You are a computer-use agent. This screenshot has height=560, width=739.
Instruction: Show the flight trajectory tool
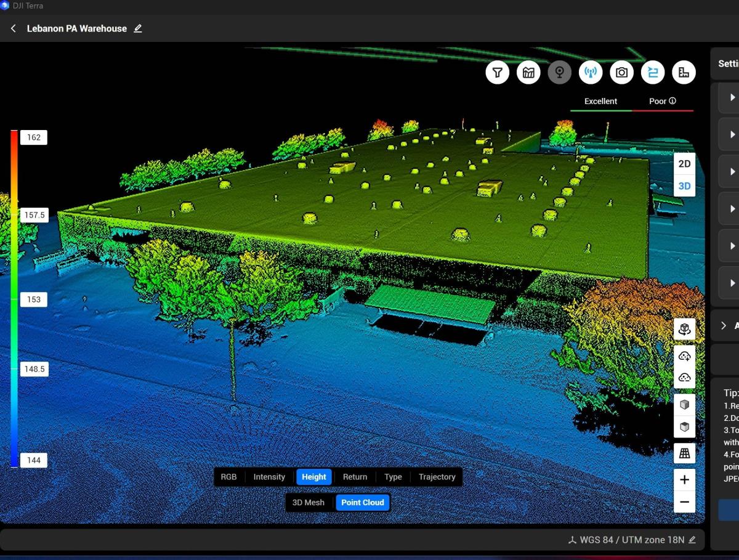point(652,72)
